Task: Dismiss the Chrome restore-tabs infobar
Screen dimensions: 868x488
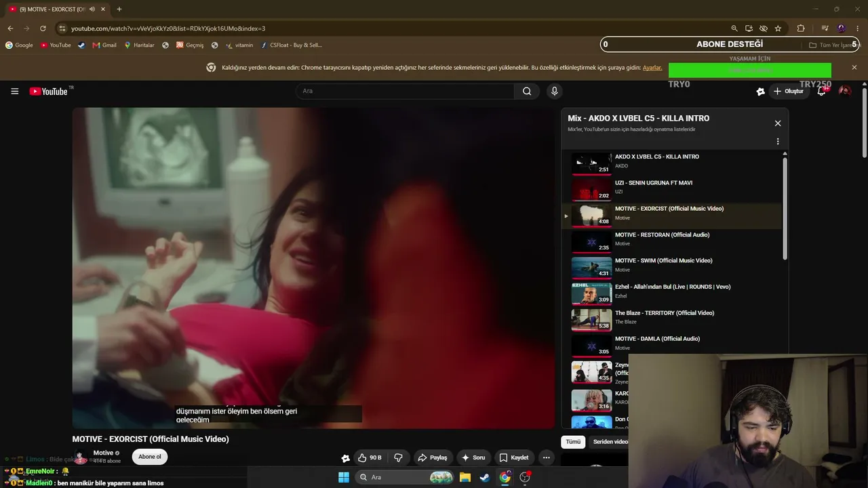Action: click(x=854, y=67)
